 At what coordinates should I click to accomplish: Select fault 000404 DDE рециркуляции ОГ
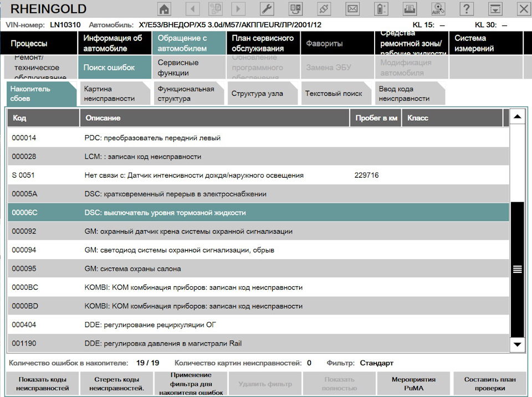point(258,324)
